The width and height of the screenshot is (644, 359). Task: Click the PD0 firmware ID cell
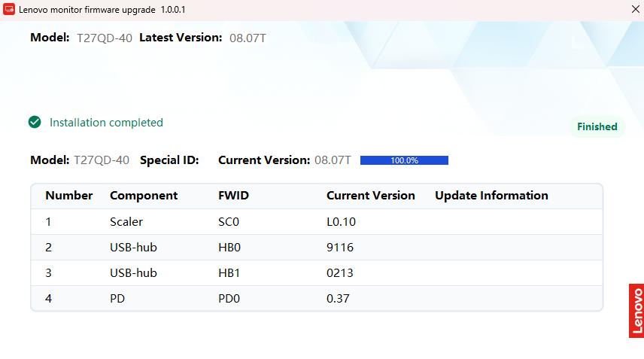(229, 299)
